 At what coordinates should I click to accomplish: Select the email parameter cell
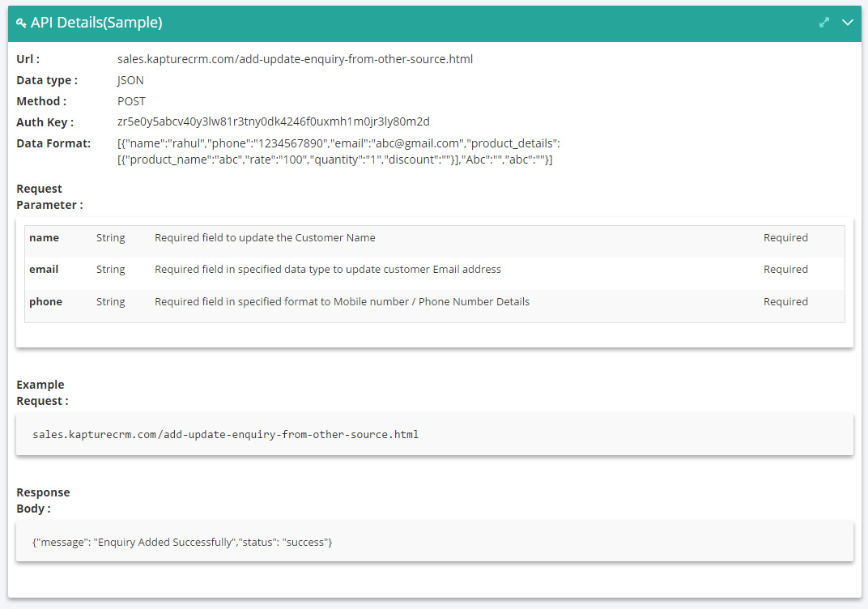pyautogui.click(x=44, y=269)
